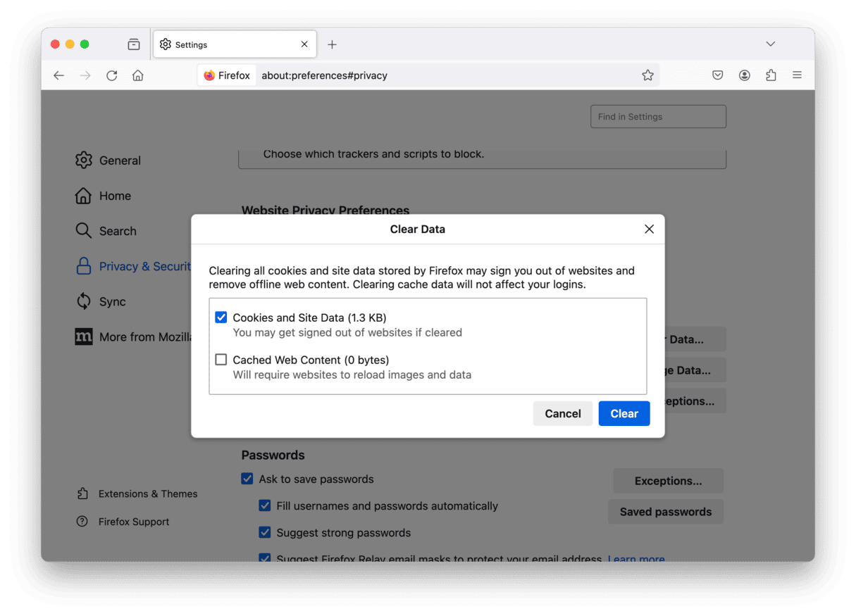Open password Exceptions... button
This screenshot has width=856, height=616.
coord(668,481)
